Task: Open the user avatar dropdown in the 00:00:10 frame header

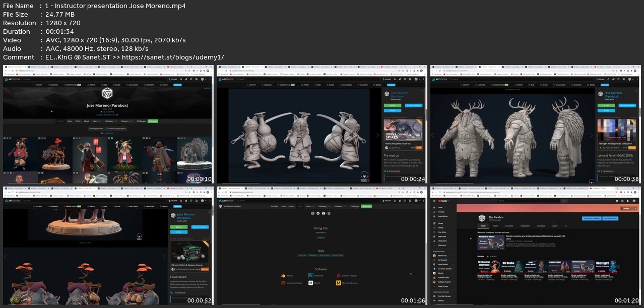Action: coord(204,79)
